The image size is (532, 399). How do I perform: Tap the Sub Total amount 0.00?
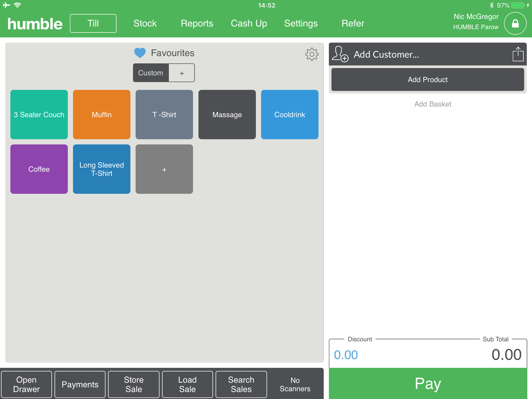(x=506, y=355)
